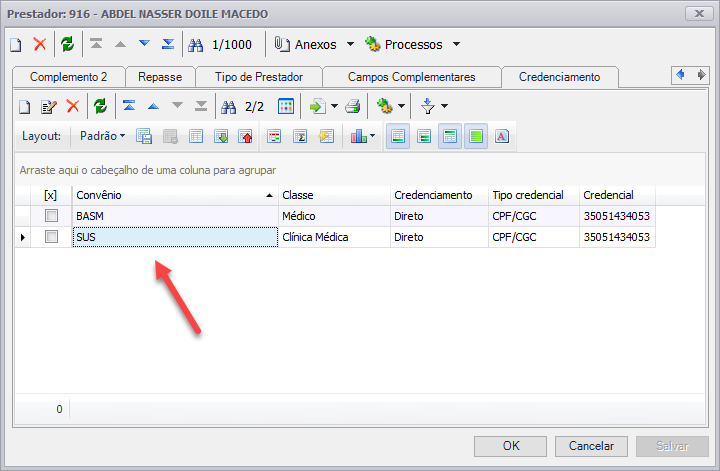Screen dimensions: 720x471
Task: Refresh the credenciamento grid
Action: [x=100, y=107]
